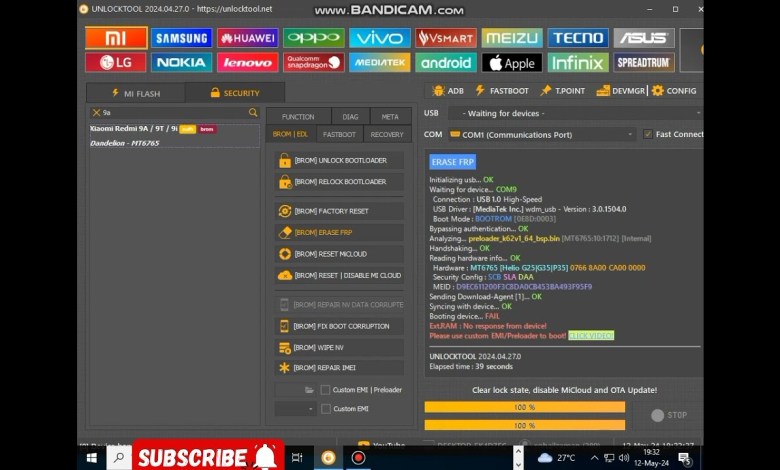The image size is (780, 470).
Task: Click [BROM] FACTORY RESET button
Action: click(x=339, y=211)
